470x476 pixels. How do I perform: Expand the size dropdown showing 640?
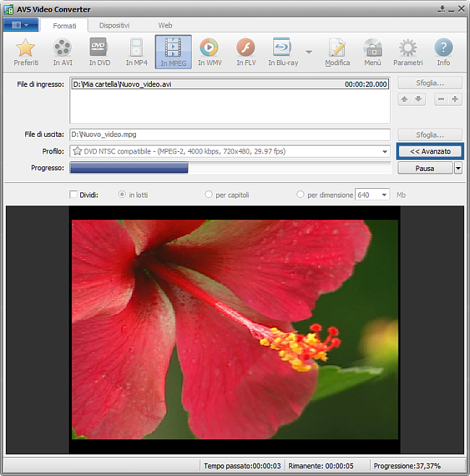[x=383, y=195]
